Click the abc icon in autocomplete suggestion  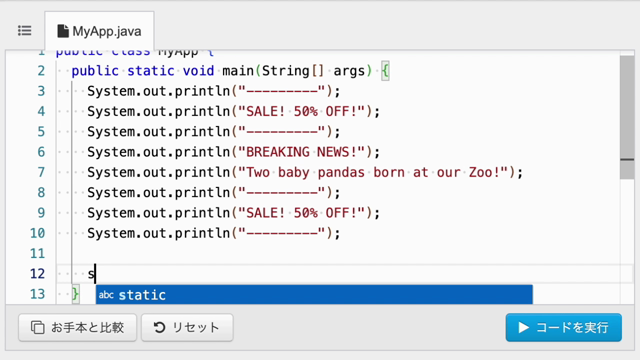click(106, 295)
